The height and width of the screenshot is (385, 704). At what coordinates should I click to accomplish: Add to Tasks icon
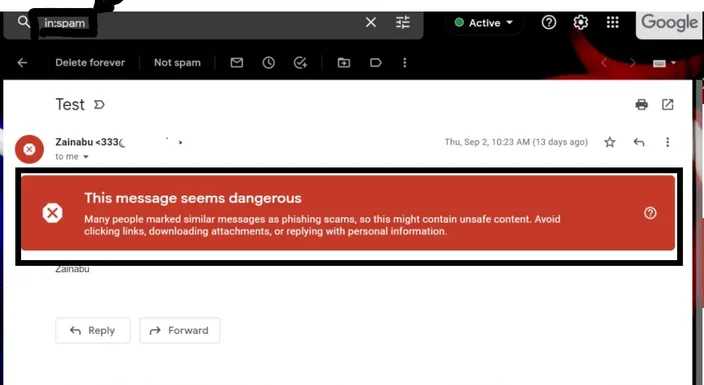tap(300, 63)
